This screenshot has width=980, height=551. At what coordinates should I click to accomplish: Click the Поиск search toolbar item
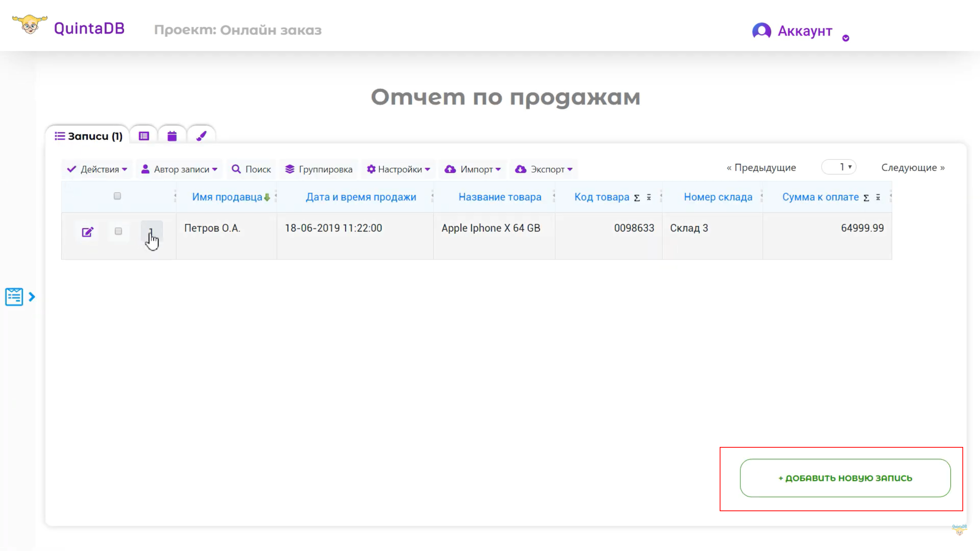(x=252, y=169)
